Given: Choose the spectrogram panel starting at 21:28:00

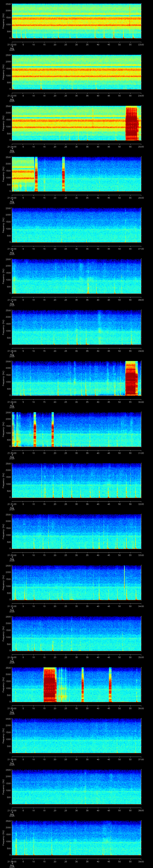Looking at the screenshot, I should point(76,327).
